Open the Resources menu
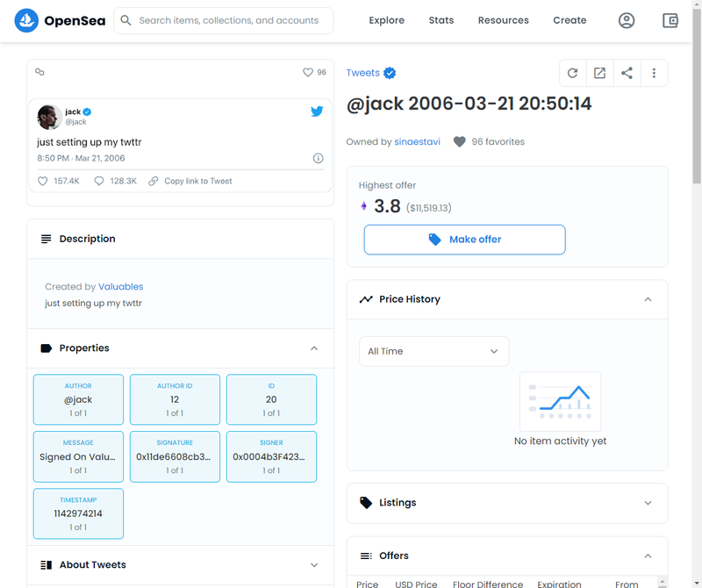 click(503, 20)
